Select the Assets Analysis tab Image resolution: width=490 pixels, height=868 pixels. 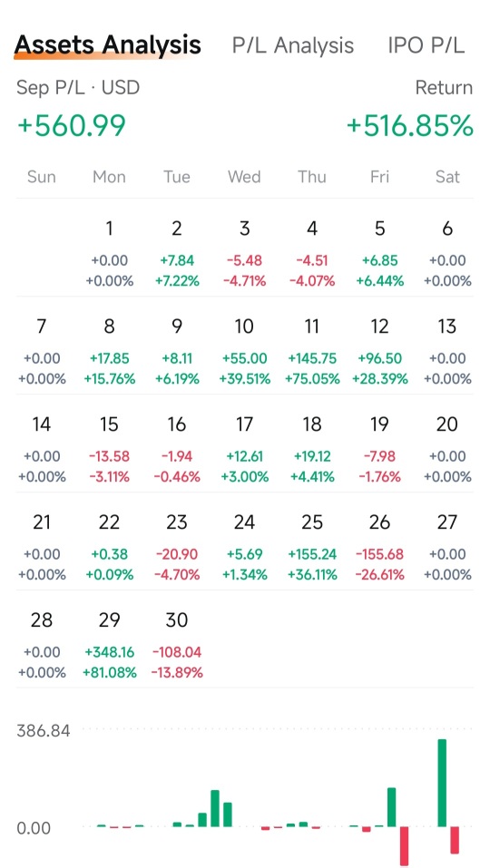click(107, 44)
